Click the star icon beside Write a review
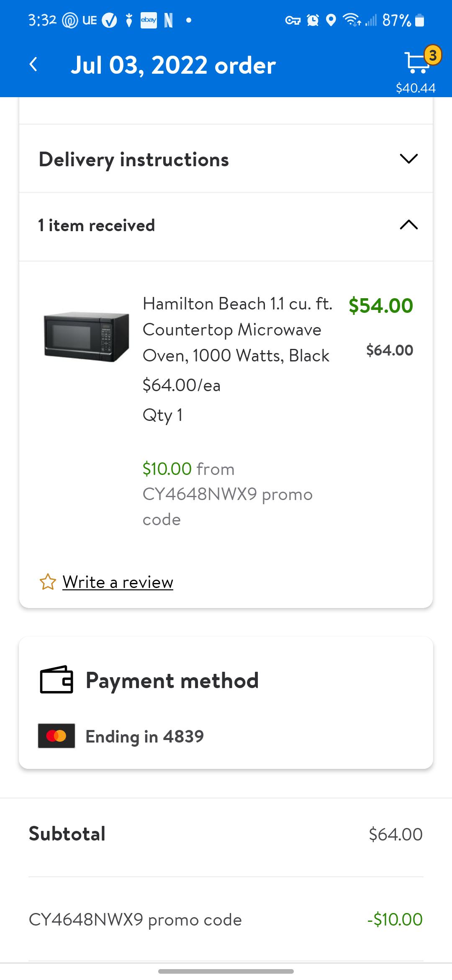Viewport: 452px width, 980px height. pos(47,582)
